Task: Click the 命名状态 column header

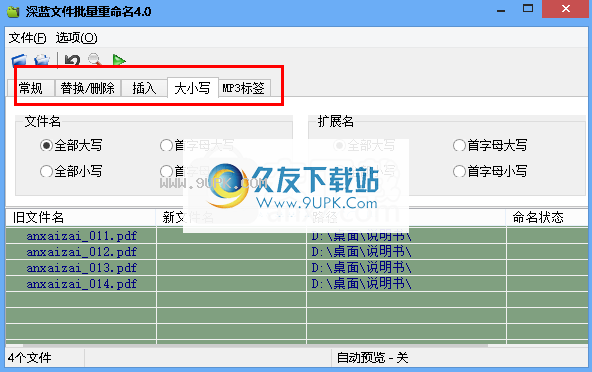Action: [547, 218]
